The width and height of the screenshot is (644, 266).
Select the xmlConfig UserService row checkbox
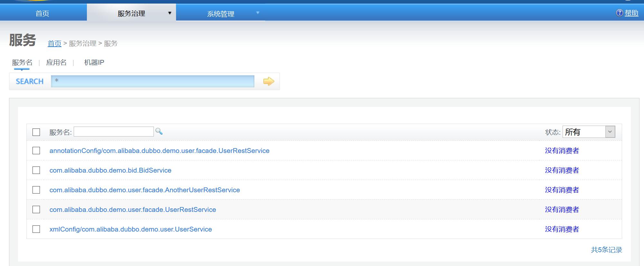tap(36, 229)
